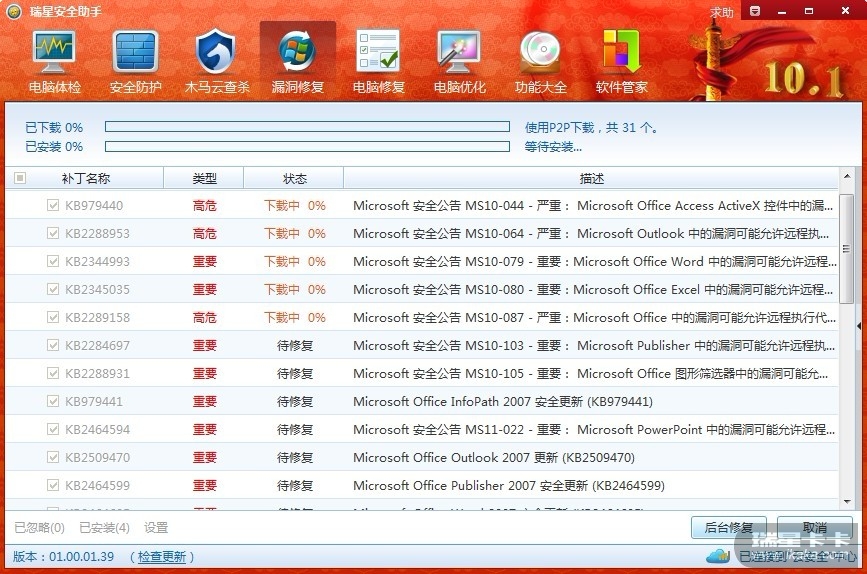Open the 电脑修复 checklist icon
Screen dimensions: 867x574
(x=379, y=61)
